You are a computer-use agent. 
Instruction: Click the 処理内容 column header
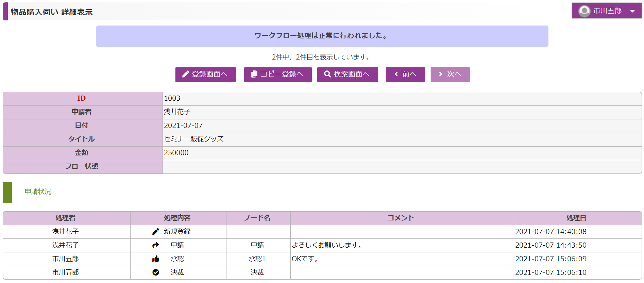tap(177, 218)
